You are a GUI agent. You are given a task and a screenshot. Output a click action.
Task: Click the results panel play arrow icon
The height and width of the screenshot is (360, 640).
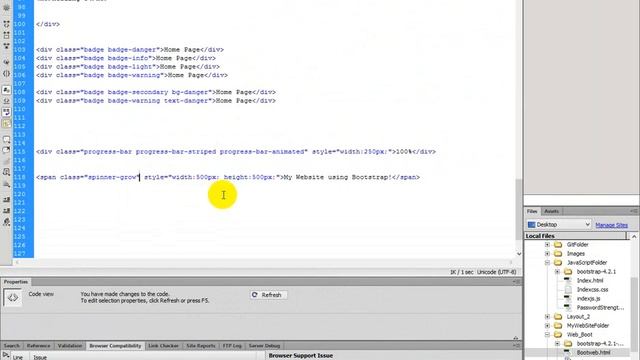(x=6, y=355)
